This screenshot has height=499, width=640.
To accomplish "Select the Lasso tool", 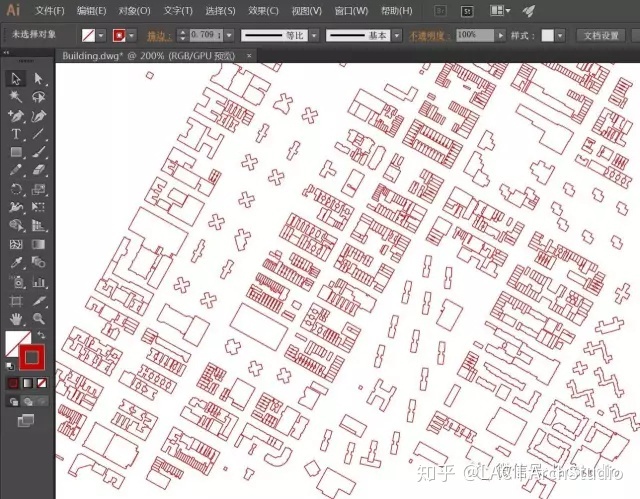I will pos(38,97).
